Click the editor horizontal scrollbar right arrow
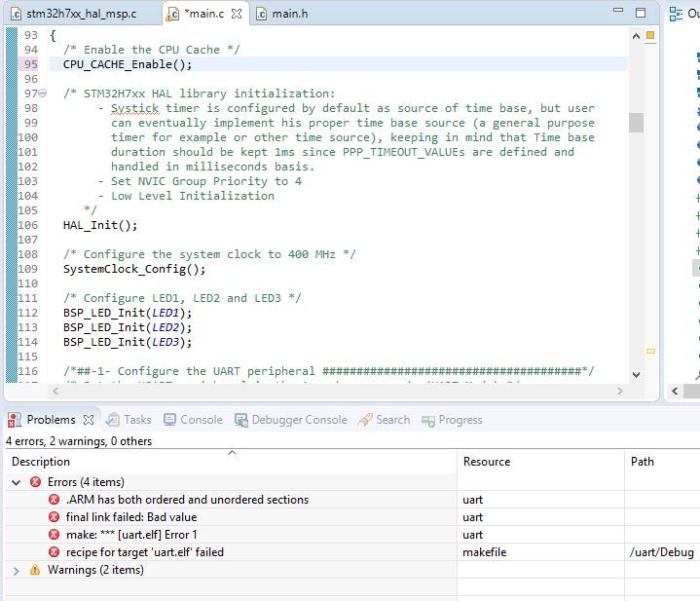The image size is (700, 601). pyautogui.click(x=619, y=391)
